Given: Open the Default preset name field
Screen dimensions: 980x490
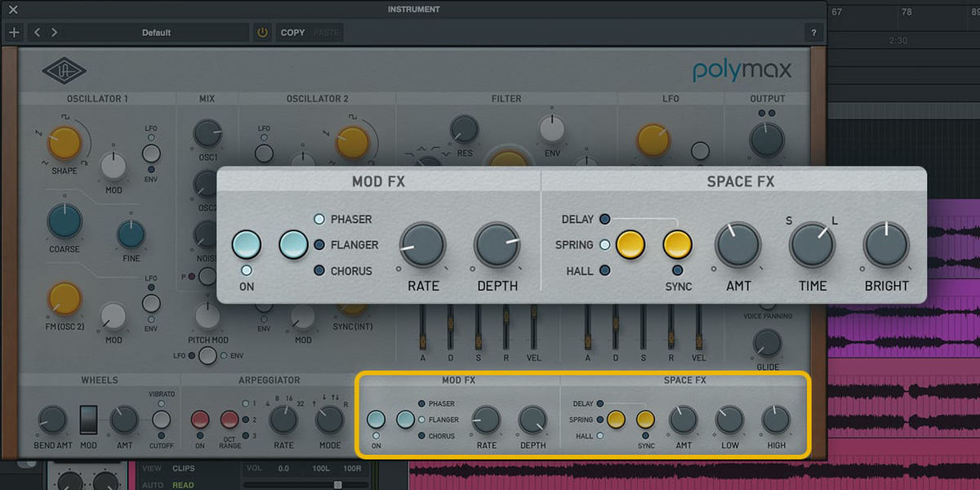Looking at the screenshot, I should click(157, 33).
